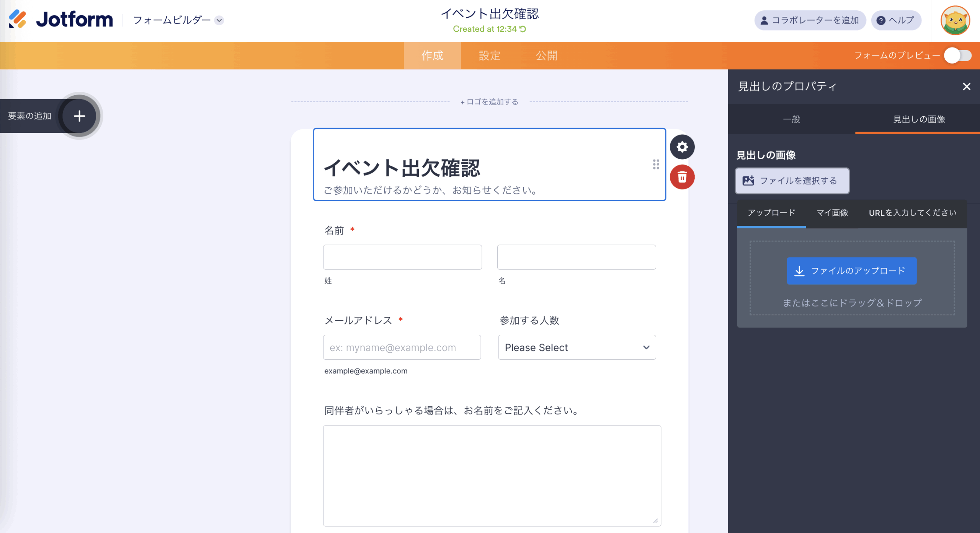This screenshot has height=533, width=980.
Task: Click the ファイルを選択する button
Action: click(792, 181)
